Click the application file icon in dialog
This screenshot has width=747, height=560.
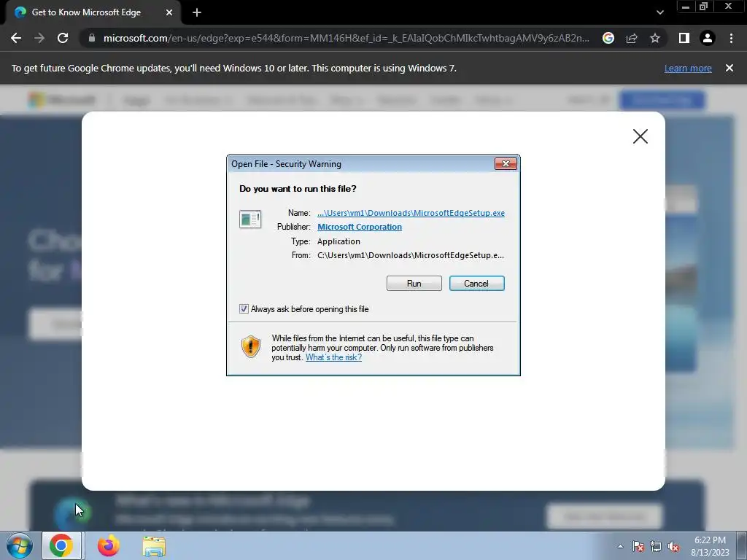(250, 219)
